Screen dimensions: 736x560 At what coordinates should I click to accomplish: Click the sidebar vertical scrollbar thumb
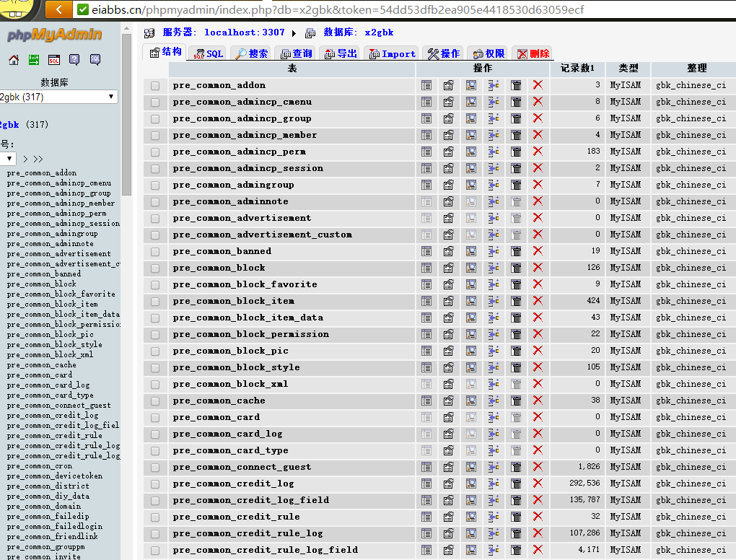pos(126,115)
